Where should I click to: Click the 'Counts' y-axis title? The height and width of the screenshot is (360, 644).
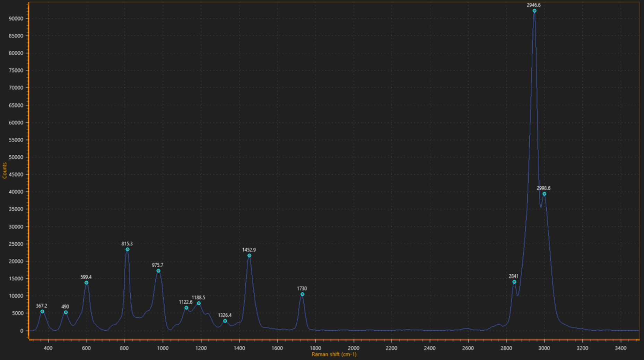(x=5, y=171)
